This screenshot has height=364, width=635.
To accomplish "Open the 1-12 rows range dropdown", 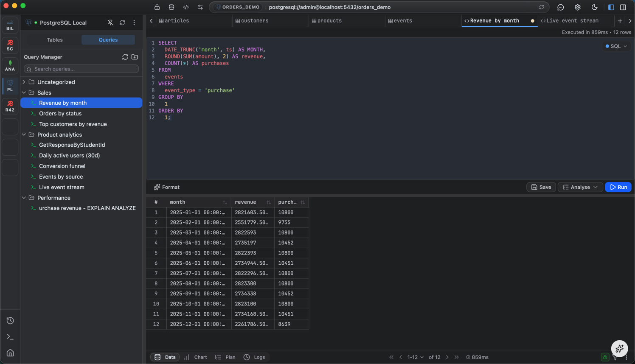I will (415, 357).
